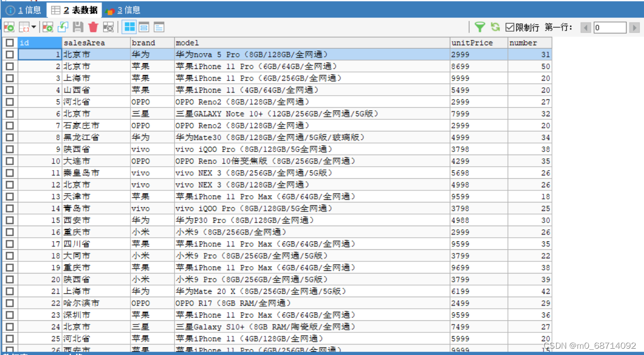Screen dimensions: 644x355
Task: Toggle the 限制行 checkbox
Action: (509, 27)
